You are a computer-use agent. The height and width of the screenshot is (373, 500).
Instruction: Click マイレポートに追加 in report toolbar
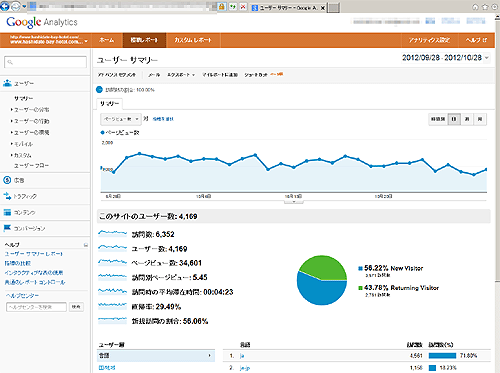[220, 75]
